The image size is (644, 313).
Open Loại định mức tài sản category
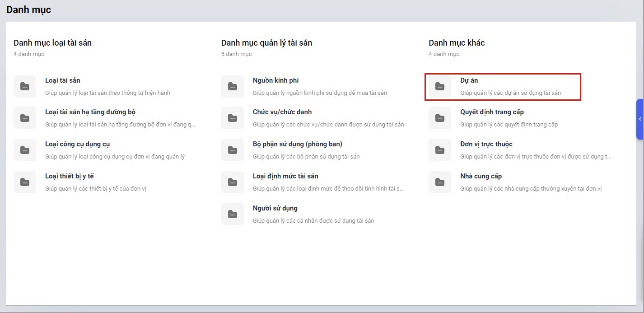pos(285,176)
